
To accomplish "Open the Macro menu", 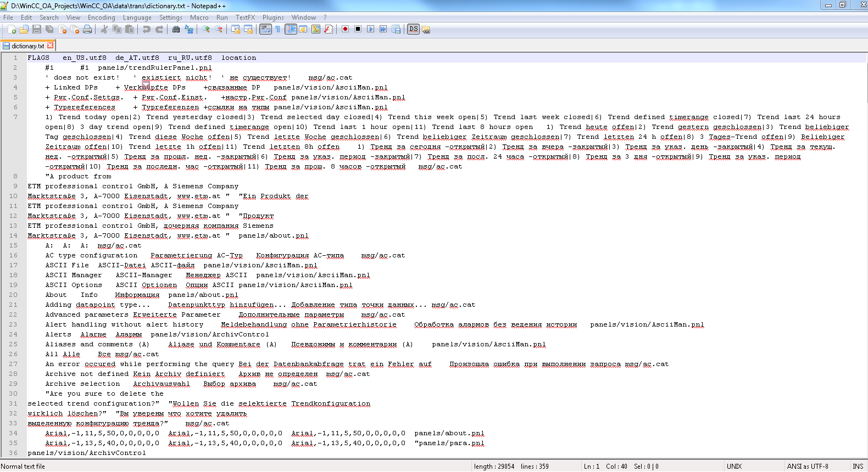I will point(199,18).
